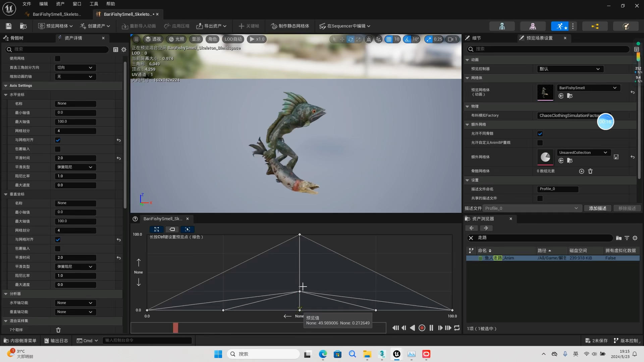644x362 pixels.
Task: Click the browse to asset icon in toolbar
Action: (23, 26)
